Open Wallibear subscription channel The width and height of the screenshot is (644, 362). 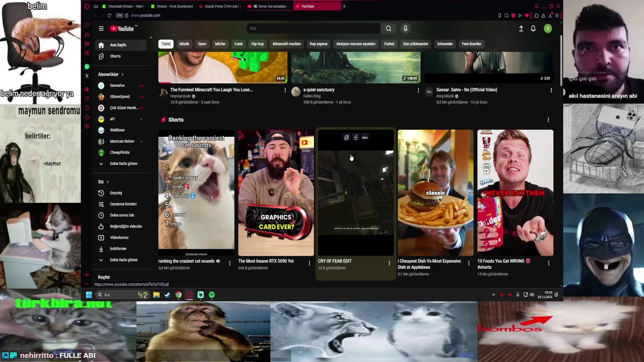pyautogui.click(x=121, y=130)
